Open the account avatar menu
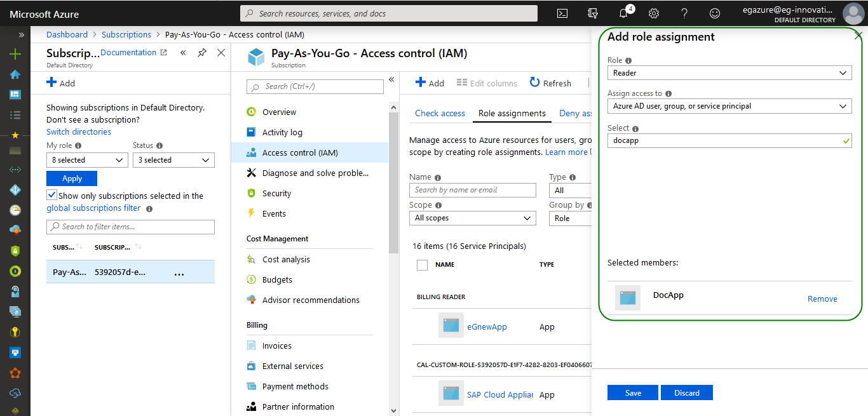 point(853,13)
